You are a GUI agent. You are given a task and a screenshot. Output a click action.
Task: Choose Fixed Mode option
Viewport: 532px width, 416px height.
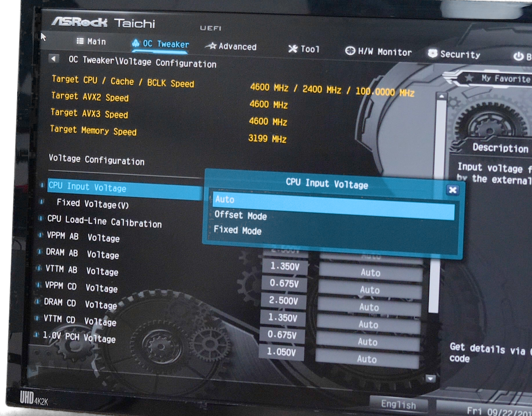238,230
